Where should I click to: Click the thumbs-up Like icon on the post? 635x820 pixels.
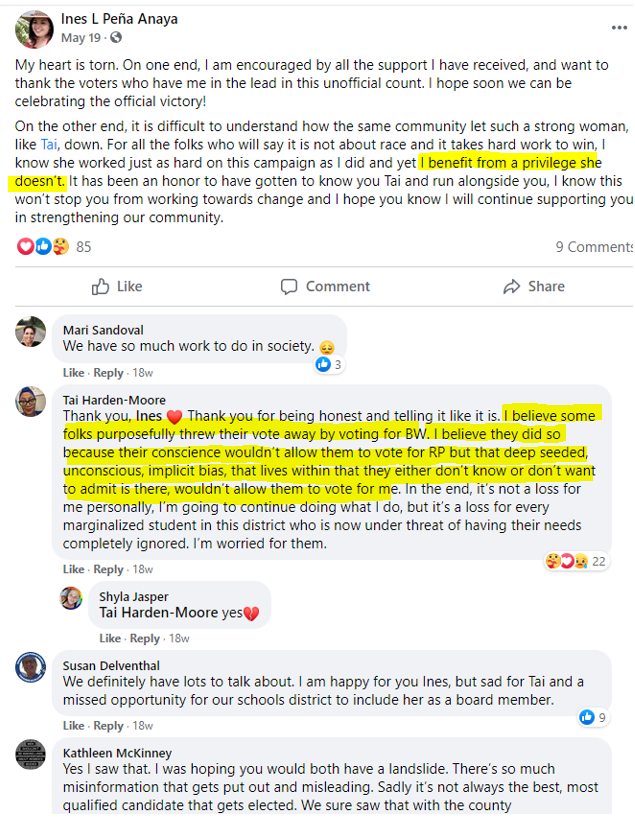click(100, 286)
